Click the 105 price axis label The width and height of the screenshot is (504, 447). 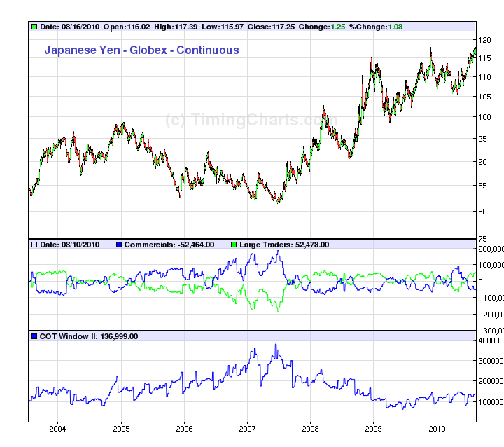click(484, 97)
